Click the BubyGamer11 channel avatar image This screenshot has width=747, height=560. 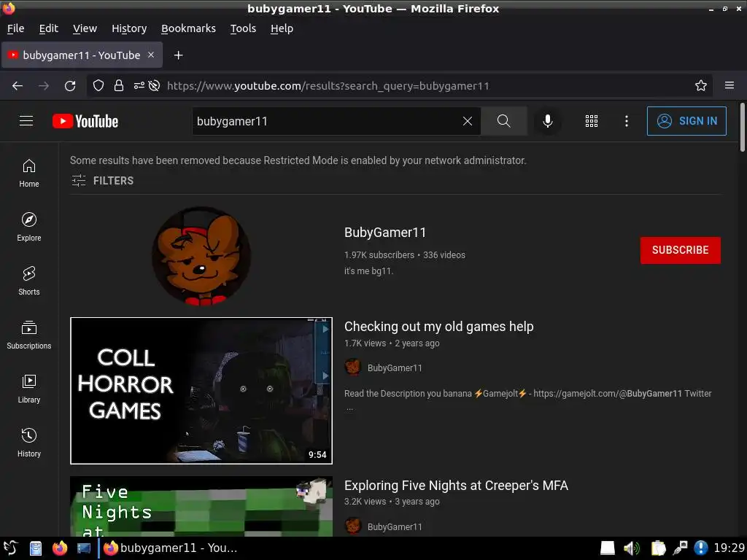point(201,256)
